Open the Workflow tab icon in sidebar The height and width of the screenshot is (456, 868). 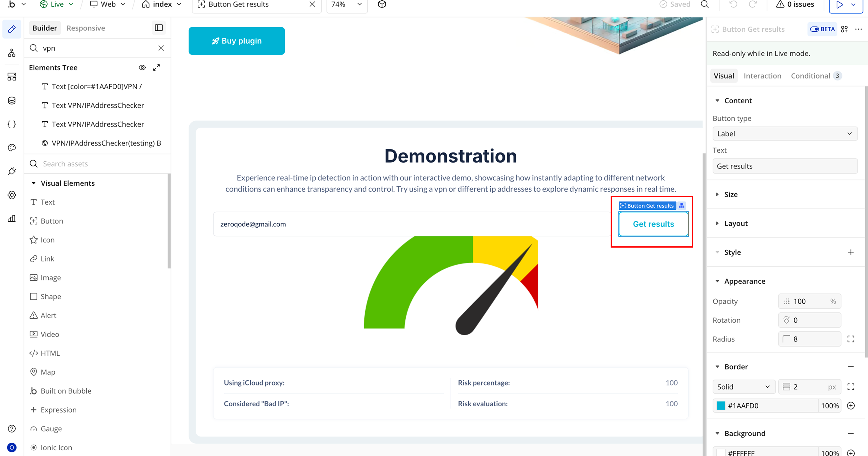[12, 53]
